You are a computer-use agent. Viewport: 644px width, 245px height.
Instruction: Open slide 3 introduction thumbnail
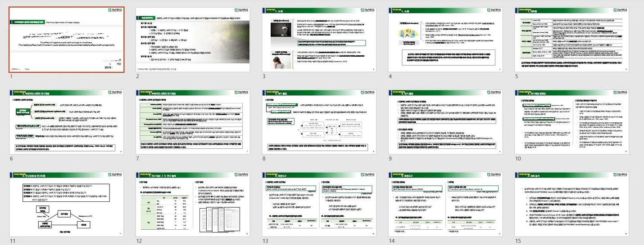[x=319, y=40]
